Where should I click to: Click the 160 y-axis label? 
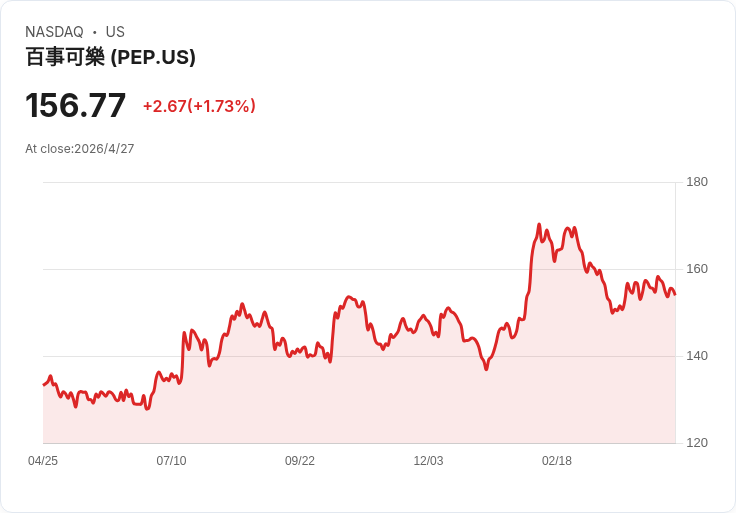696,269
